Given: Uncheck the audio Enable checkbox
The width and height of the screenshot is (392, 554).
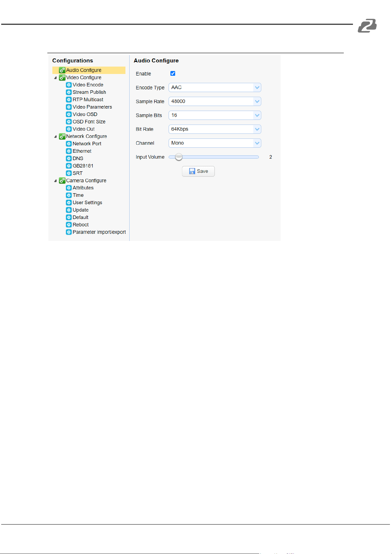Looking at the screenshot, I should (x=173, y=73).
